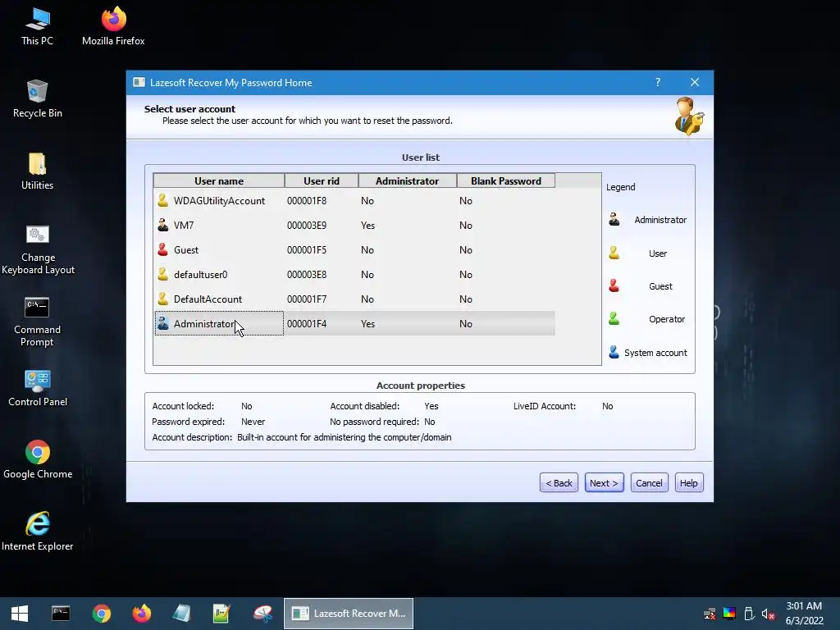Sort by the User rid column header
Image resolution: width=840 pixels, height=630 pixels.
pos(322,180)
